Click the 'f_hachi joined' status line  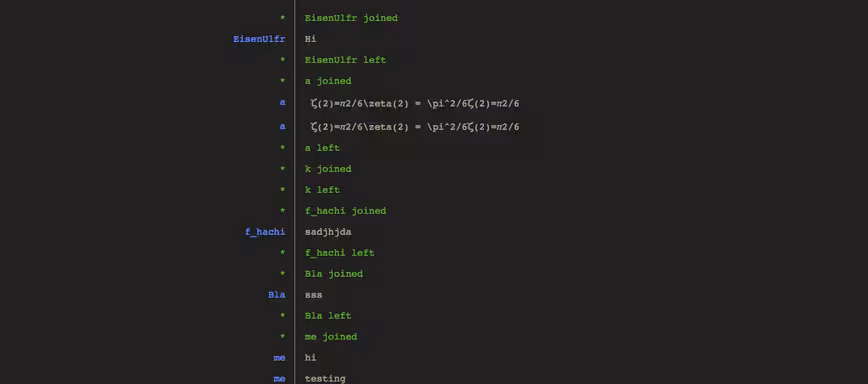pos(345,211)
